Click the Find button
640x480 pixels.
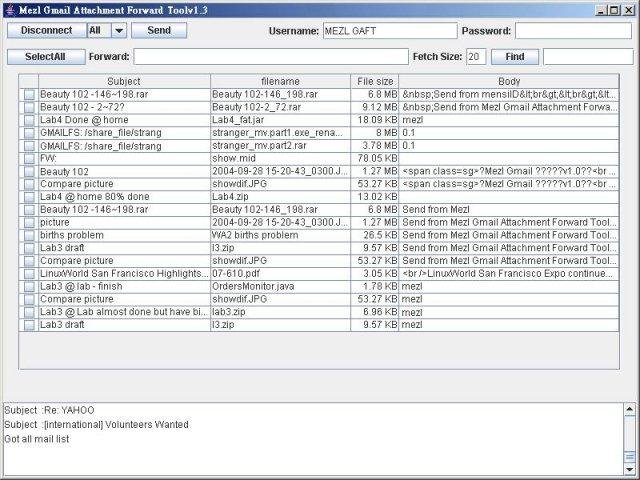pyautogui.click(x=515, y=57)
